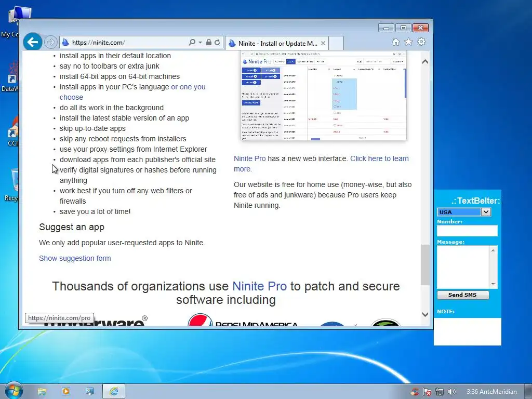This screenshot has height=399, width=532.
Task: Click the Message box scroll down arrow
Action: (493, 284)
